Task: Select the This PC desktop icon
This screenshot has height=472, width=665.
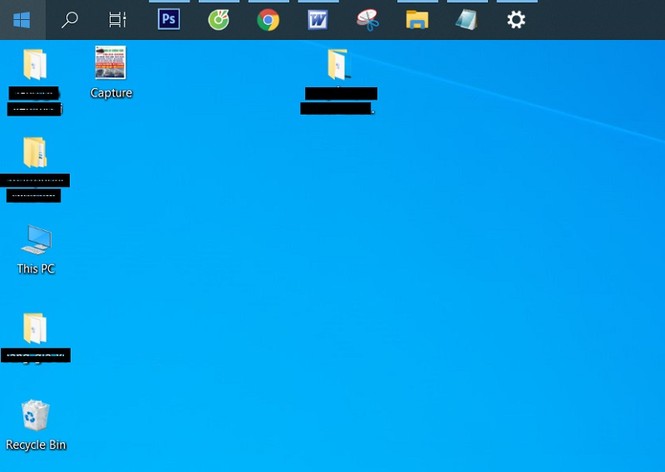Action: tap(36, 240)
